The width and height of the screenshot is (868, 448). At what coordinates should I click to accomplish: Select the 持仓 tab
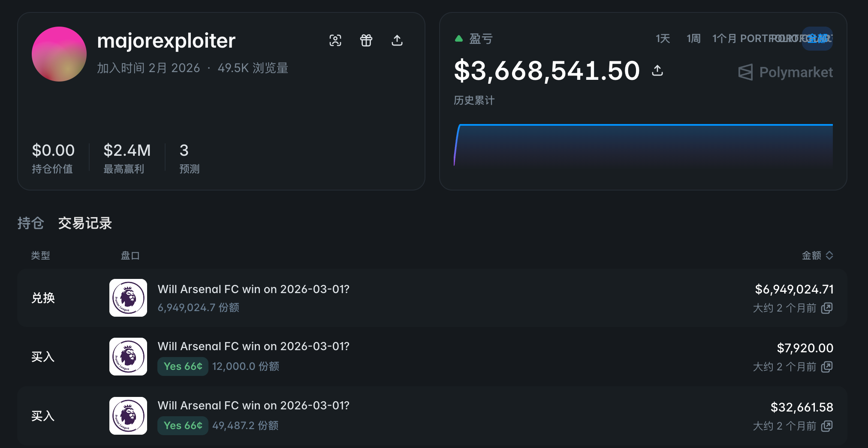[30, 224]
